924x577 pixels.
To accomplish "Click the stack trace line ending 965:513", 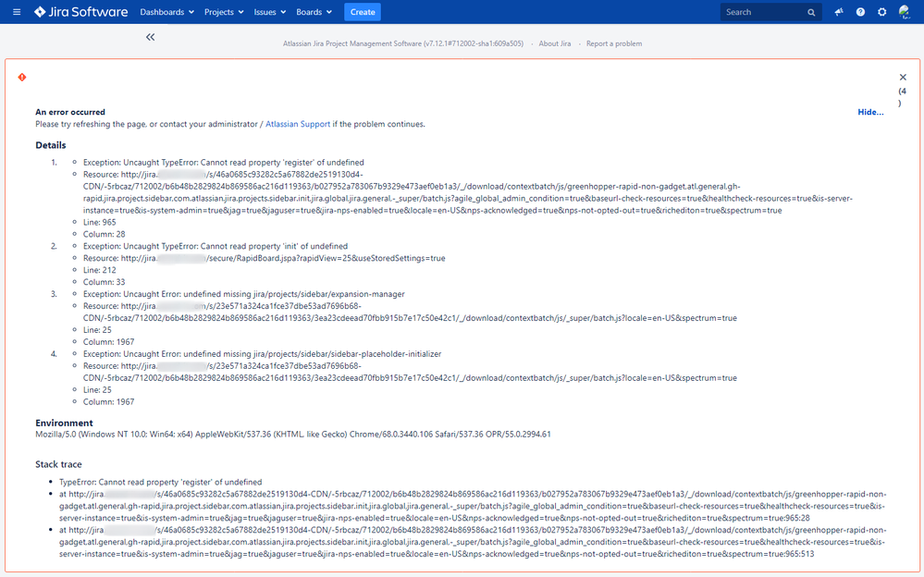I will 473,542.
